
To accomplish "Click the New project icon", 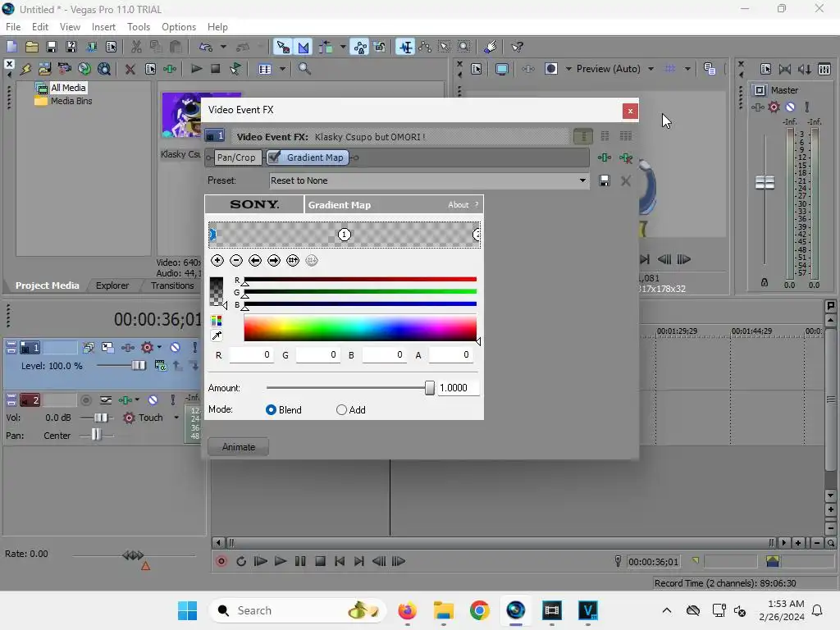I will [11, 47].
